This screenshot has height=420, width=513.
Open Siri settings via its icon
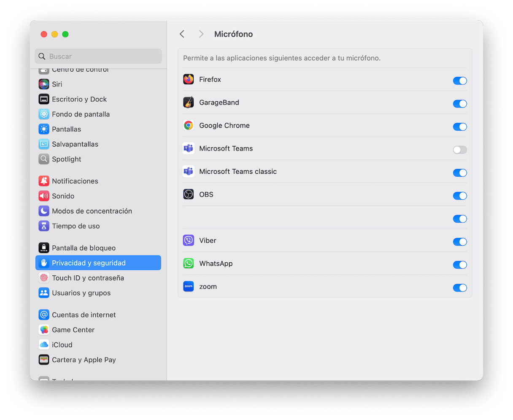[44, 84]
